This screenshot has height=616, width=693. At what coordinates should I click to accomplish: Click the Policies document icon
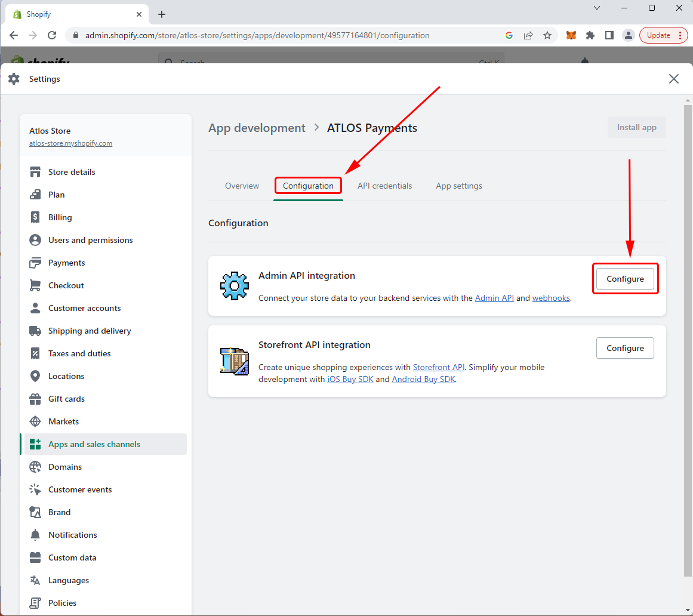(x=35, y=603)
